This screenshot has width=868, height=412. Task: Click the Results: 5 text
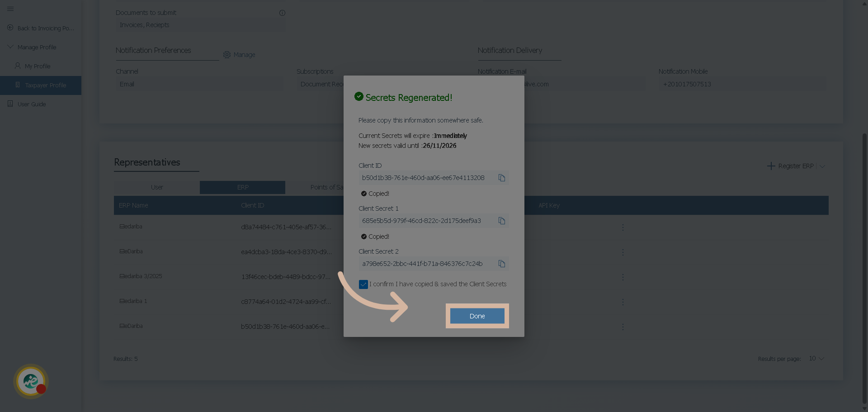click(x=125, y=359)
